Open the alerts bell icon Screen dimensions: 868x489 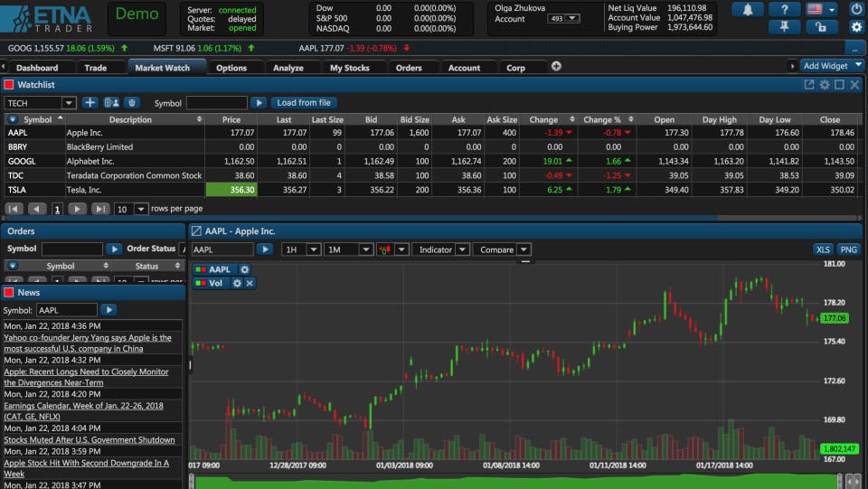(748, 9)
